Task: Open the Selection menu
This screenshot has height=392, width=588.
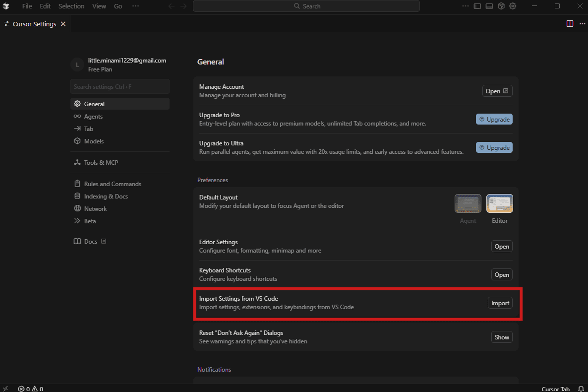Action: pos(71,6)
